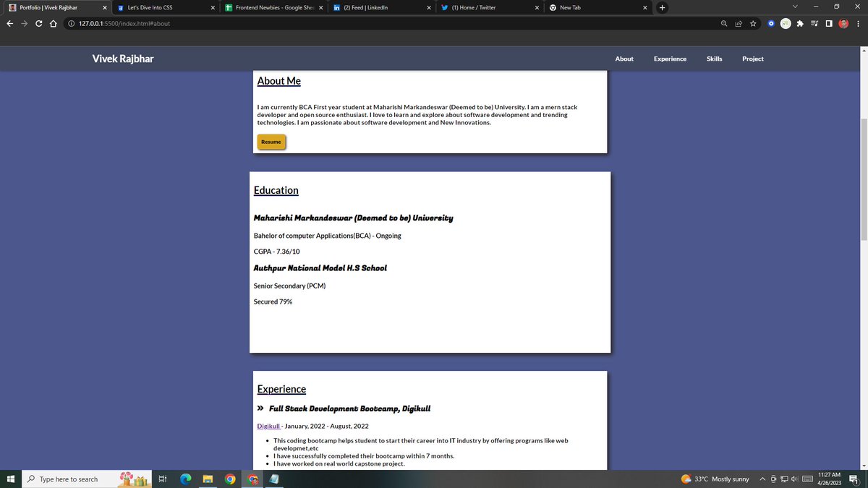Open Task View on the taskbar
This screenshot has width=868, height=488.
pos(162,479)
